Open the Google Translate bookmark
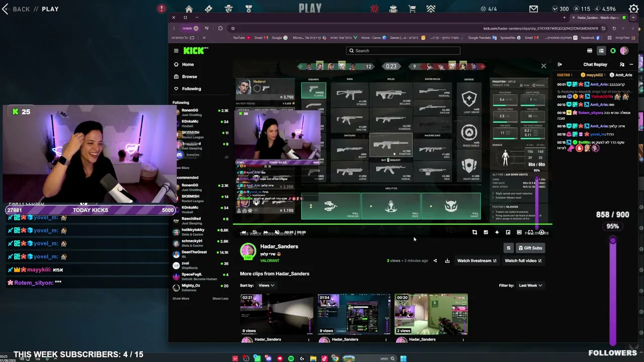Viewport: 644px width, 362px height. pyautogui.click(x=482, y=38)
